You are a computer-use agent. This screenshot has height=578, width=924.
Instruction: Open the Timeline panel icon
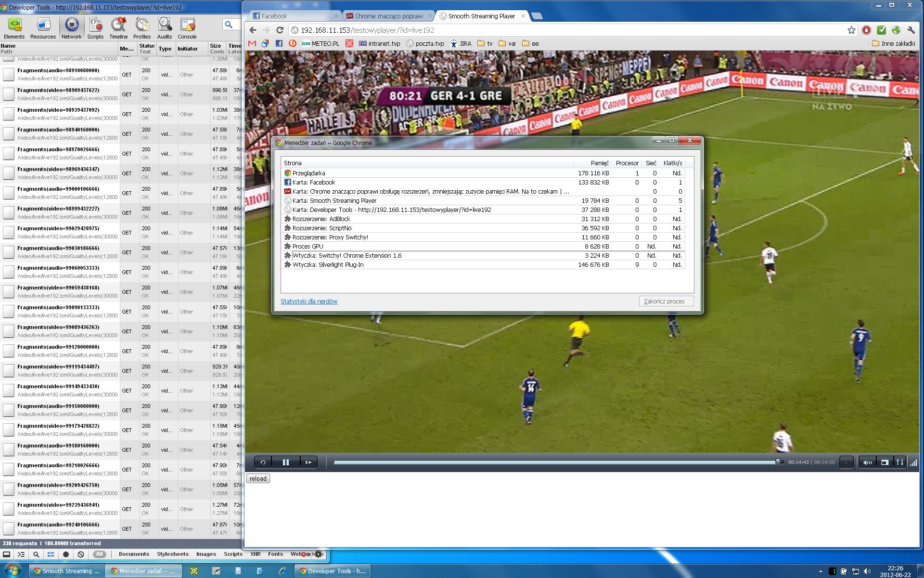point(118,28)
